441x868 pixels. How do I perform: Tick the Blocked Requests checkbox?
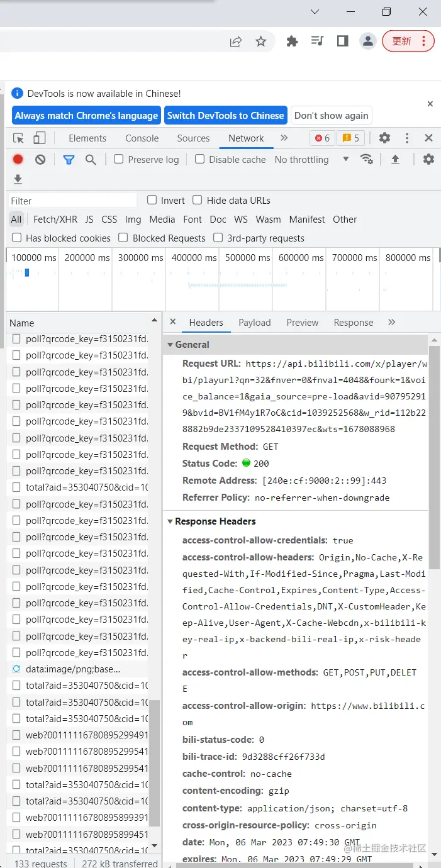pyautogui.click(x=123, y=238)
